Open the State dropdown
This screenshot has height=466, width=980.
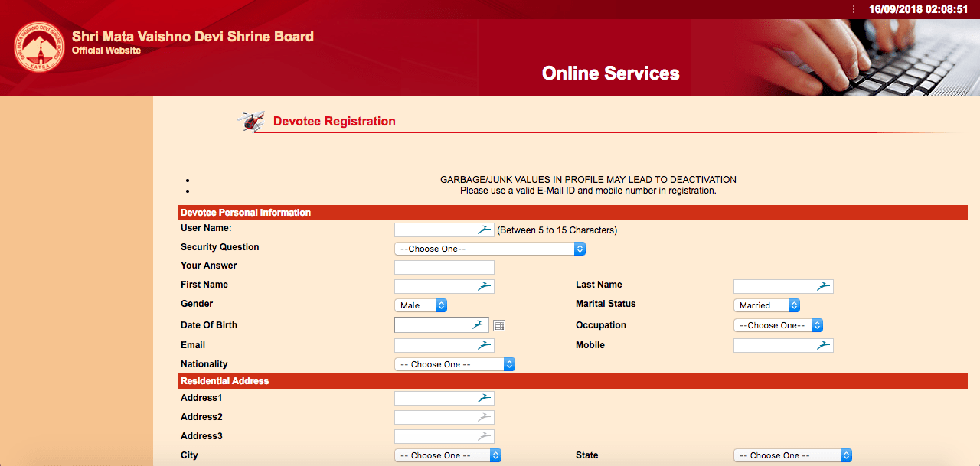click(792, 455)
